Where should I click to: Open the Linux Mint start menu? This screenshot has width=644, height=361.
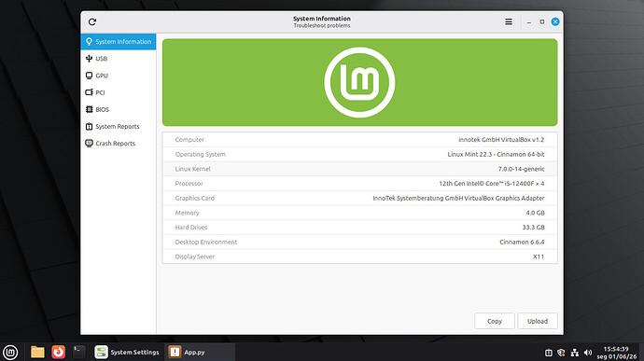[x=10, y=352]
